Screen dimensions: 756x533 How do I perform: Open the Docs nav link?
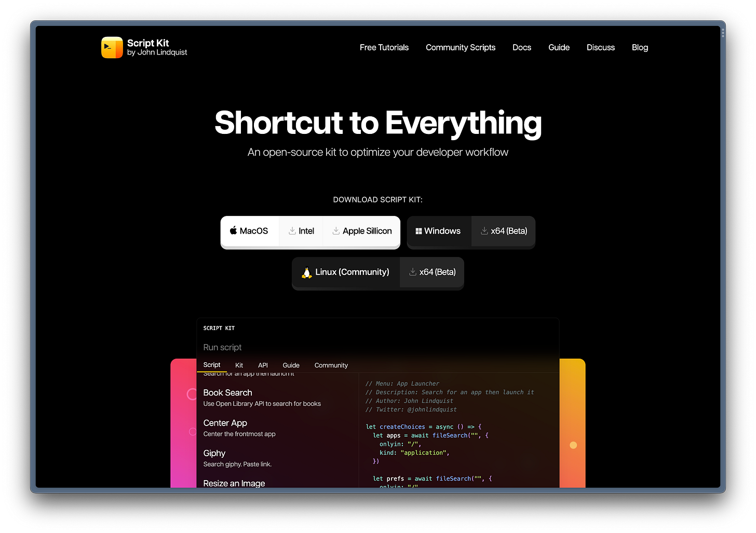click(522, 47)
